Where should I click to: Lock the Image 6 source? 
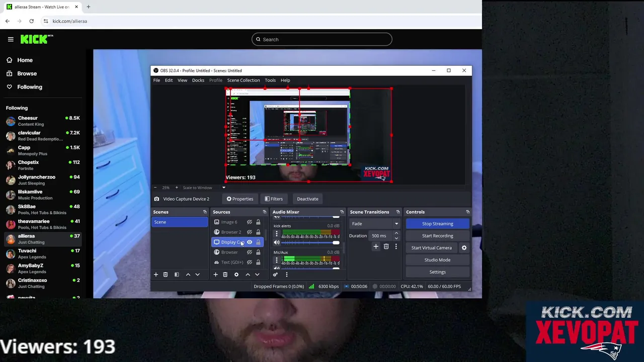click(x=258, y=222)
